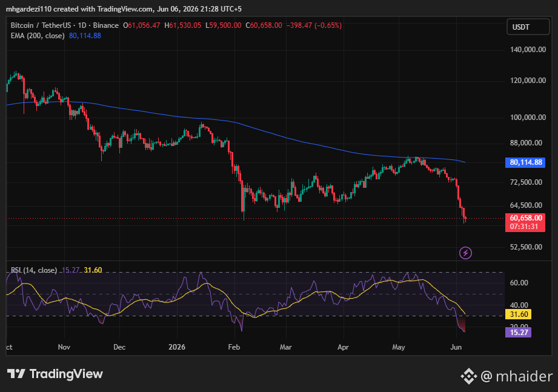Click the USDT currency button

(x=528, y=27)
